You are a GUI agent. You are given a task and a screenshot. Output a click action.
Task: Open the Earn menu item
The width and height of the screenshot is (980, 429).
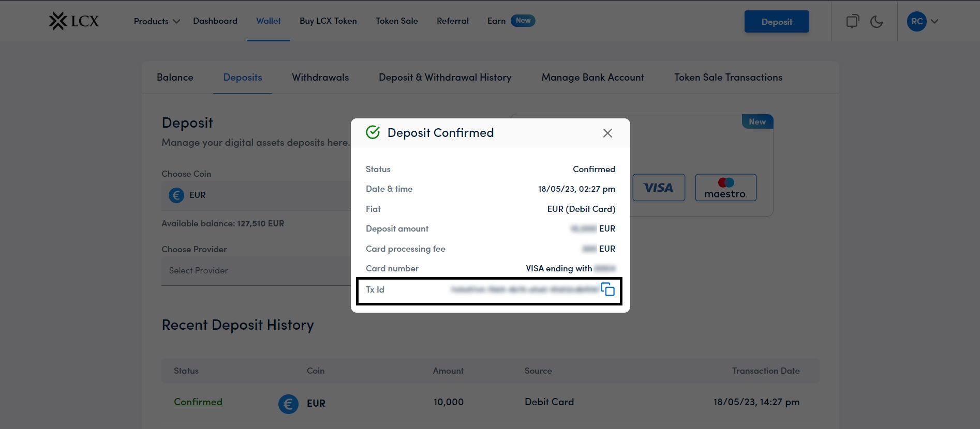(x=496, y=21)
